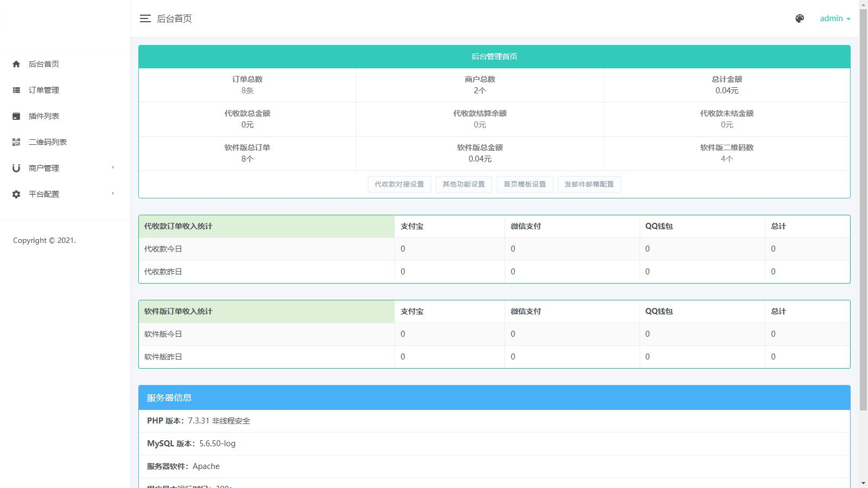Screen dimensions: 868x488
Task: Click the QR code icon for 二维码列表
Action: coord(16,142)
